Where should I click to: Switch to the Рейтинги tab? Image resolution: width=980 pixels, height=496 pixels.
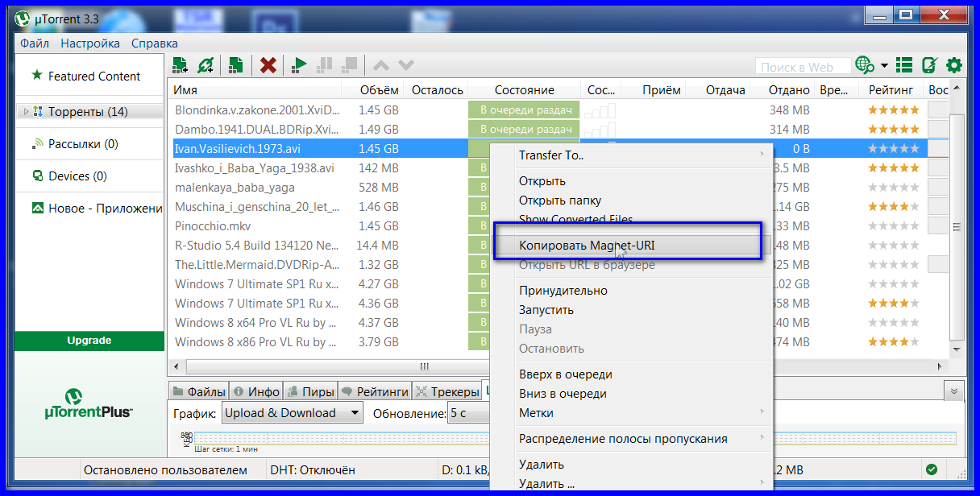[x=375, y=392]
